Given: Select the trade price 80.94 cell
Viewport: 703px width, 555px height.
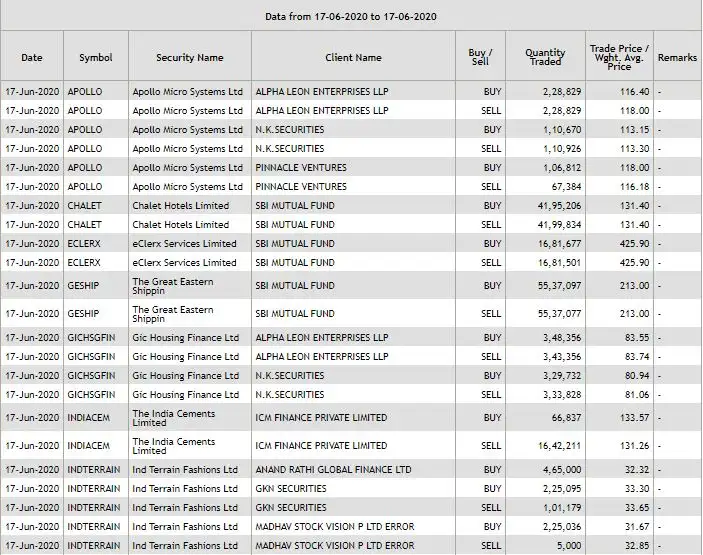Looking at the screenshot, I should point(636,375).
